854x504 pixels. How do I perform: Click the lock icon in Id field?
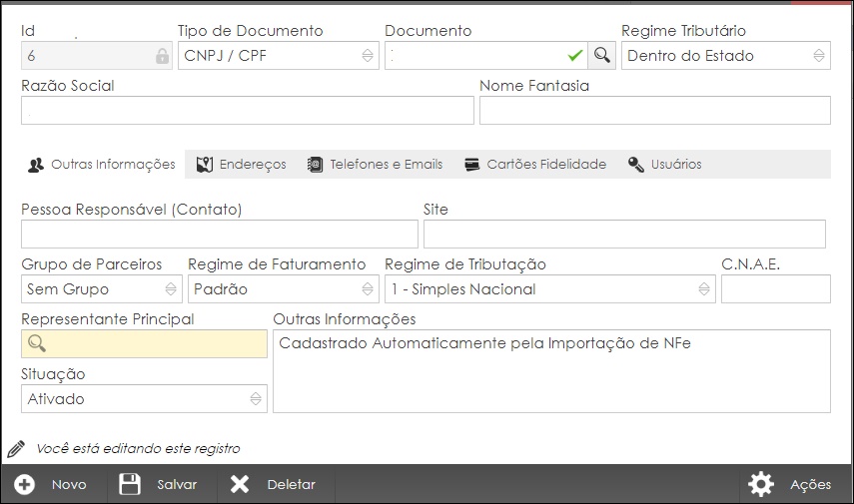(x=162, y=56)
